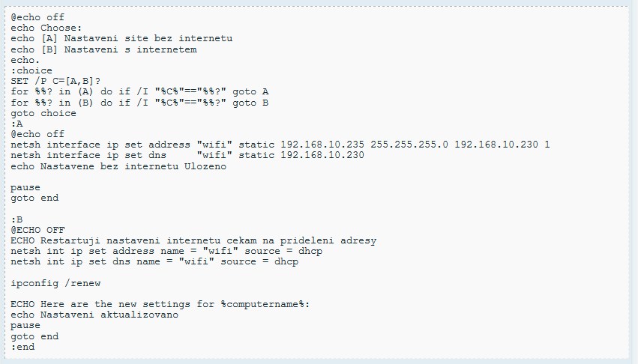Click the "%computername%" variable text

coord(262,304)
